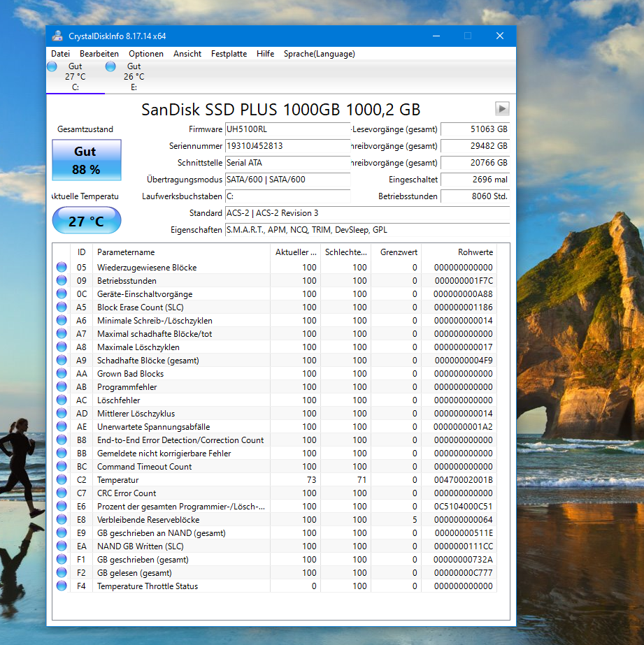
Task: Click status orb for Löschfehler row
Action: (x=62, y=400)
